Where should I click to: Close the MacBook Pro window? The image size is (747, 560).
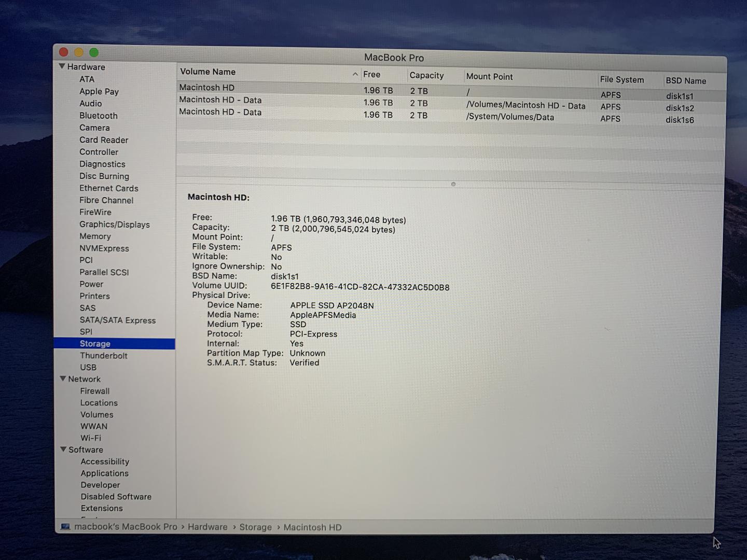tap(64, 52)
